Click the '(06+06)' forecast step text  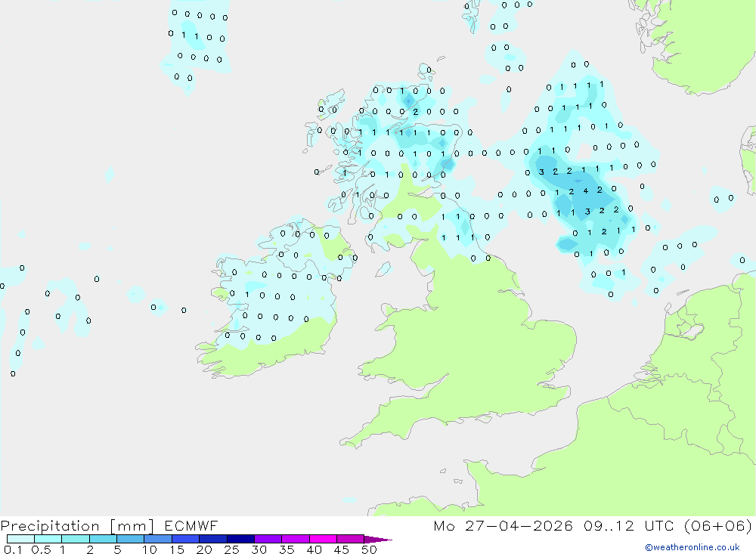point(718,526)
